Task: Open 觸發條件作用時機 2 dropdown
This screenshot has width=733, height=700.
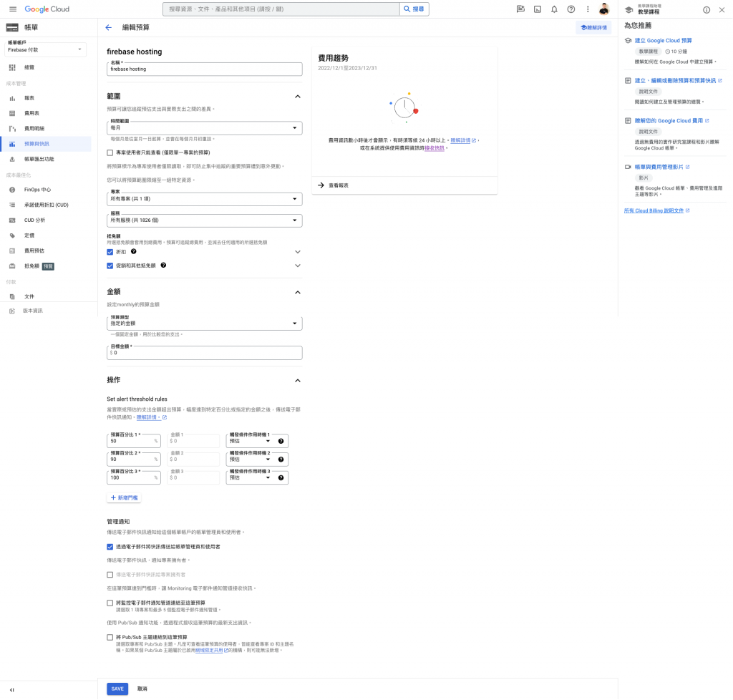Action: (251, 460)
